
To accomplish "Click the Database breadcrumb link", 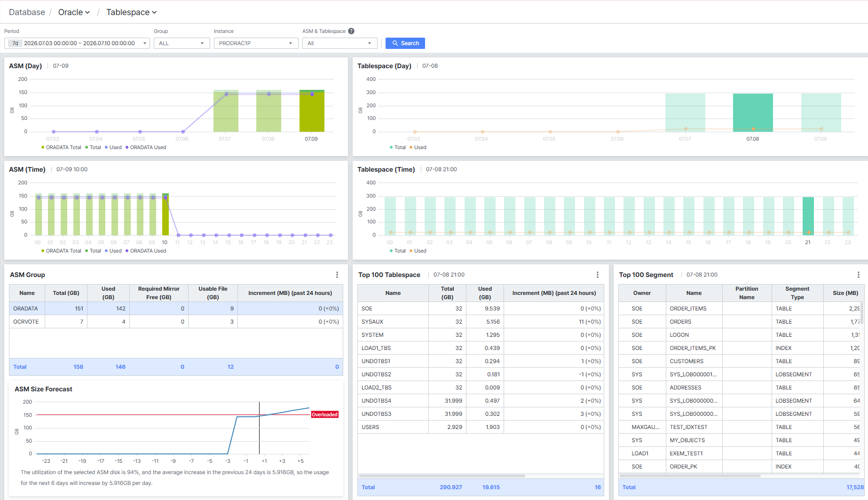I will coord(27,12).
